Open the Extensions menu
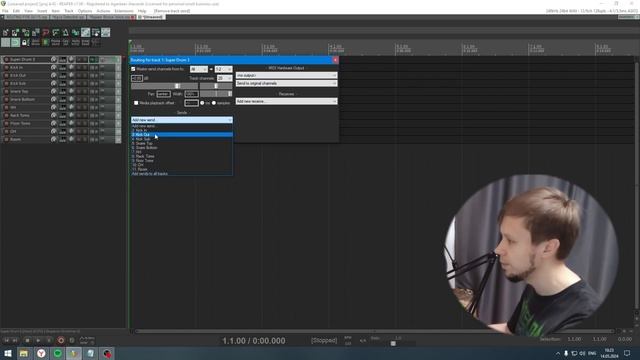This screenshot has height=360, width=640. (124, 11)
